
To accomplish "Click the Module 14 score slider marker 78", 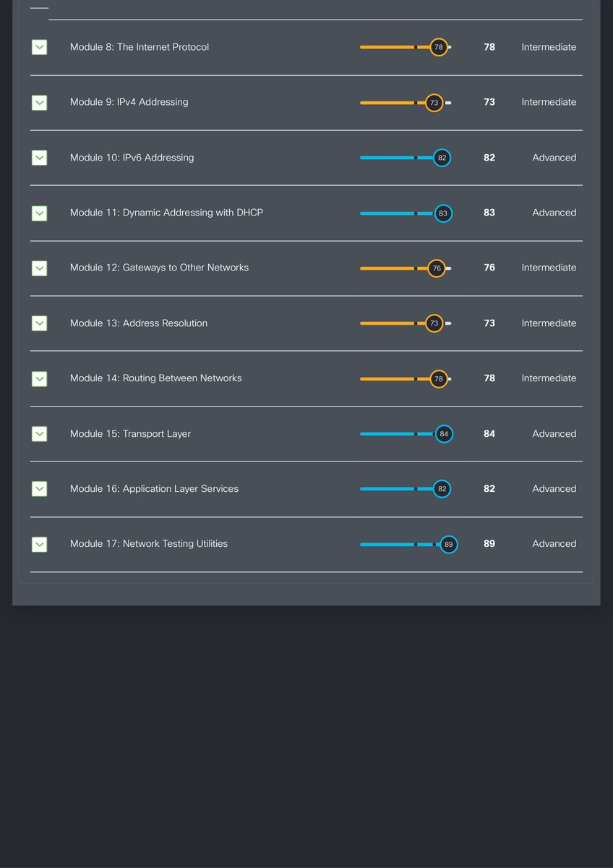I will [x=439, y=378].
